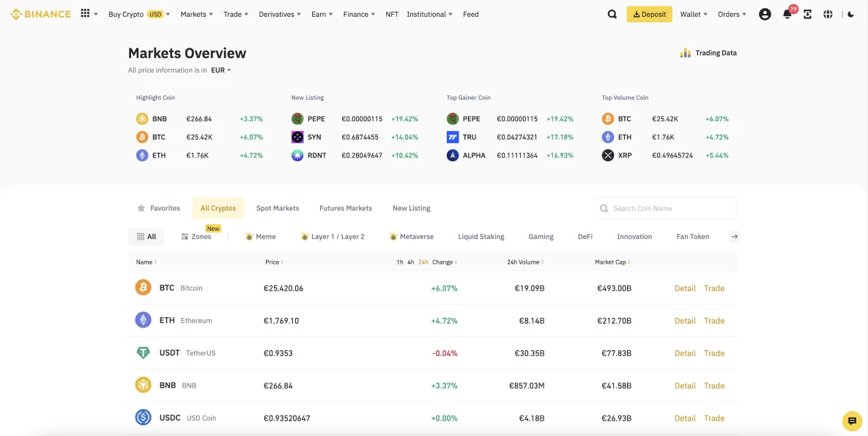
Task: Select the Gaming category filter
Action: (x=541, y=237)
